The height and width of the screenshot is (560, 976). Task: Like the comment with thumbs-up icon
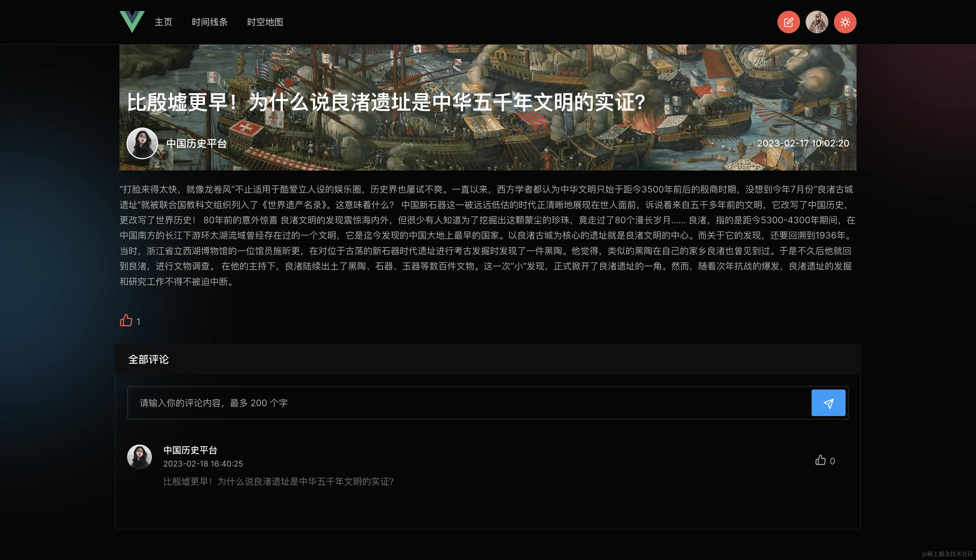pyautogui.click(x=820, y=460)
